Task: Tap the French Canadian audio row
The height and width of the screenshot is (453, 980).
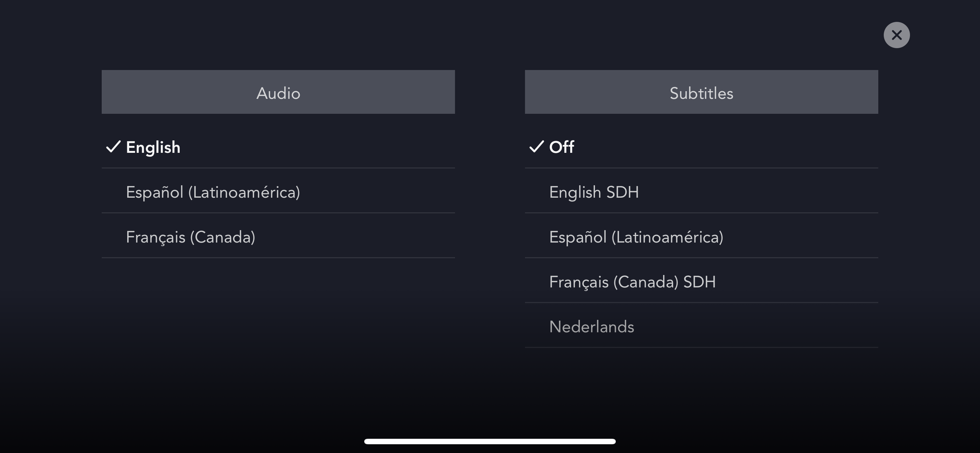Action: pos(278,237)
